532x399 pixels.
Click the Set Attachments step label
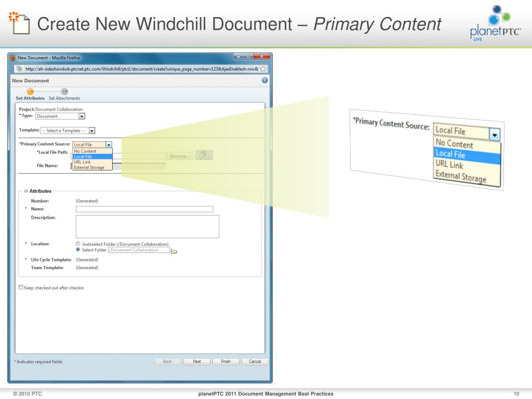coord(64,98)
